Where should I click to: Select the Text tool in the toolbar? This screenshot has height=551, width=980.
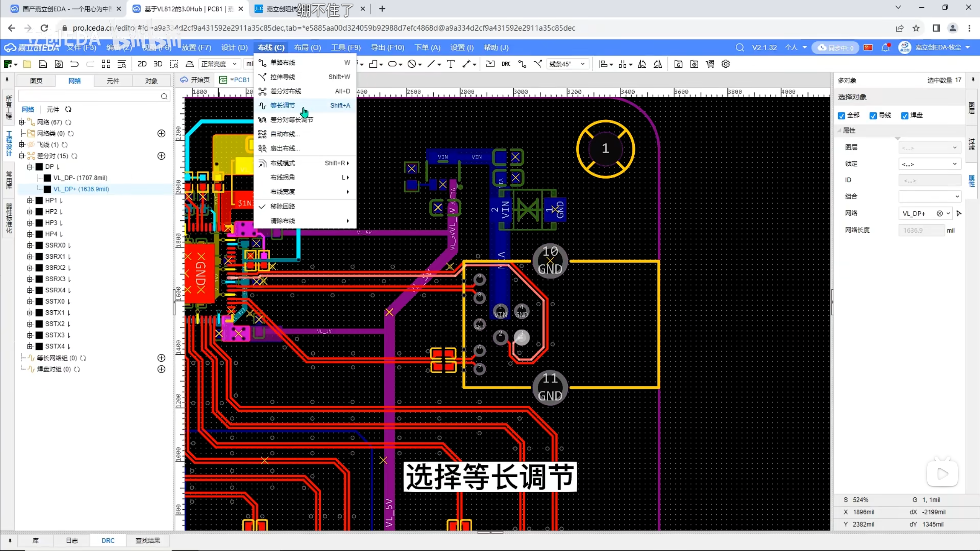(x=451, y=64)
